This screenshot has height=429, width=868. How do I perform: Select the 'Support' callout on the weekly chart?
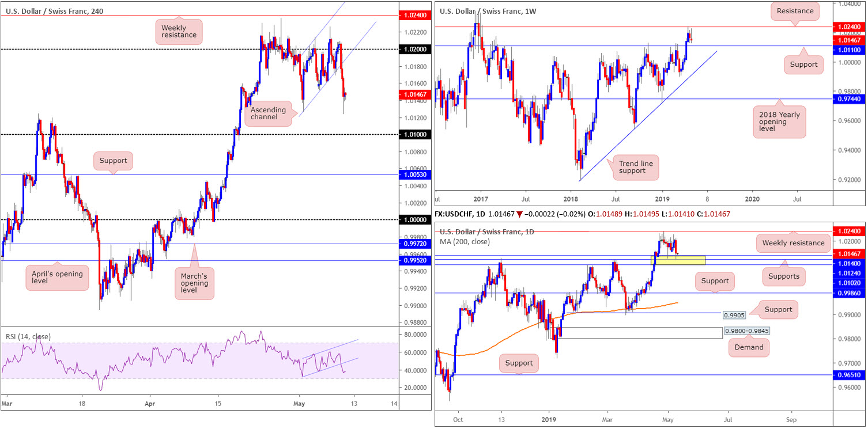[804, 64]
